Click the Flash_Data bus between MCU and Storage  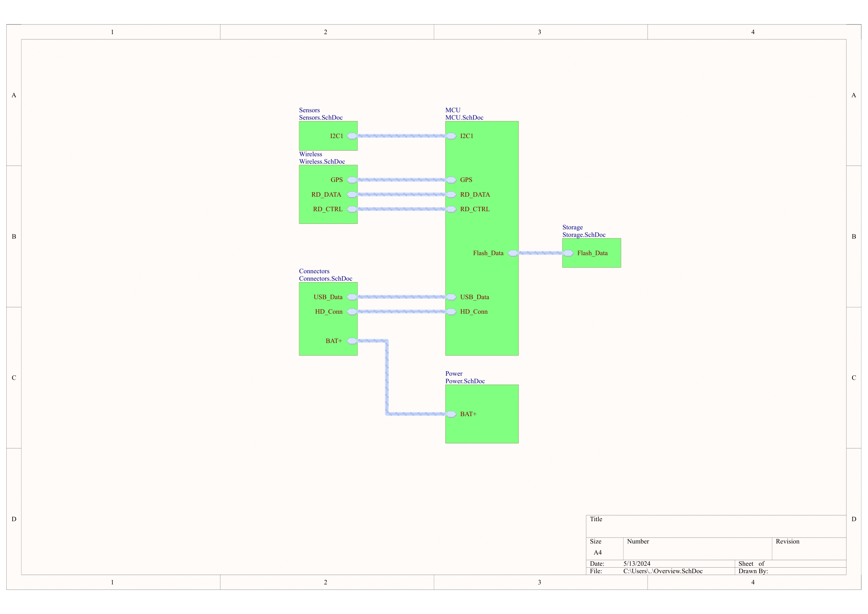click(541, 253)
